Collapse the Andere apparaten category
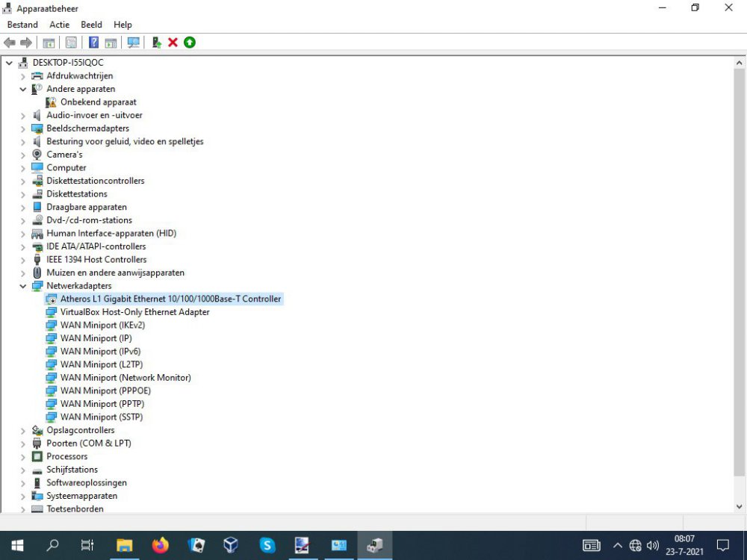Viewport: 747px width, 560px height. [22, 89]
